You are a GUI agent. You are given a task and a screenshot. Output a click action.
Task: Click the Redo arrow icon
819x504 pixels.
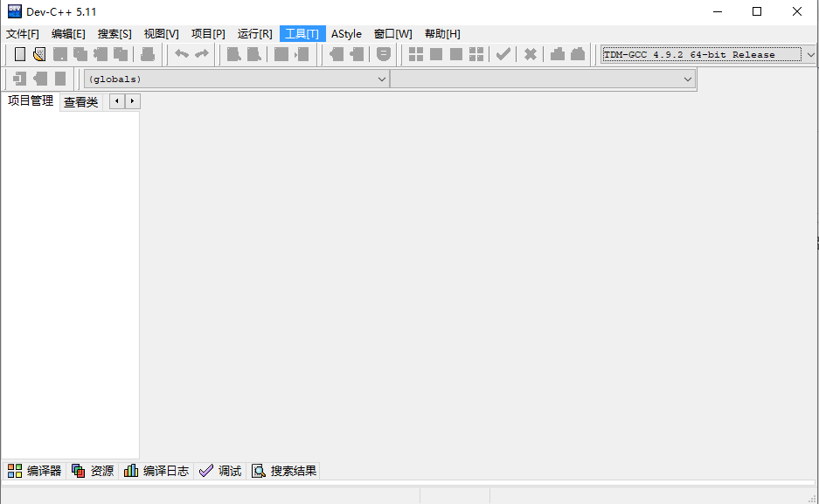200,54
